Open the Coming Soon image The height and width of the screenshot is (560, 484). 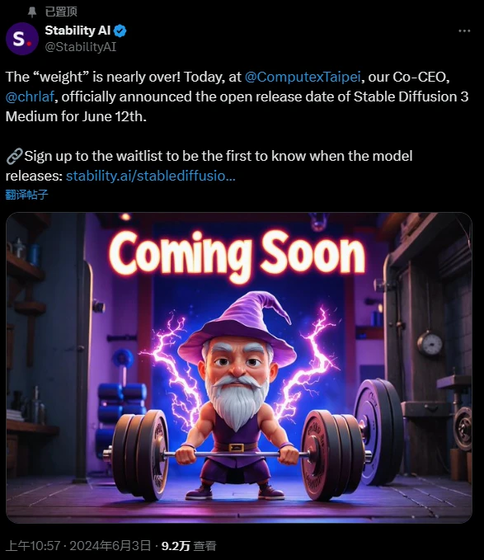tap(239, 368)
